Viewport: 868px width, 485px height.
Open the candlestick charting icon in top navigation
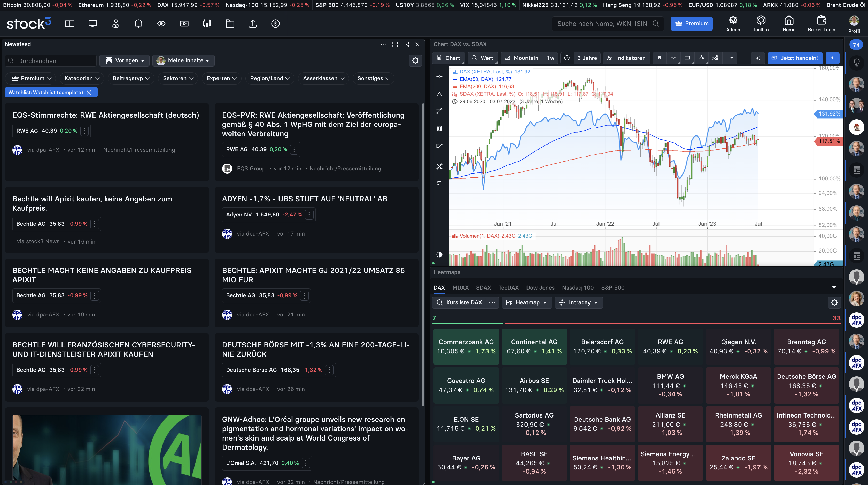tap(207, 24)
